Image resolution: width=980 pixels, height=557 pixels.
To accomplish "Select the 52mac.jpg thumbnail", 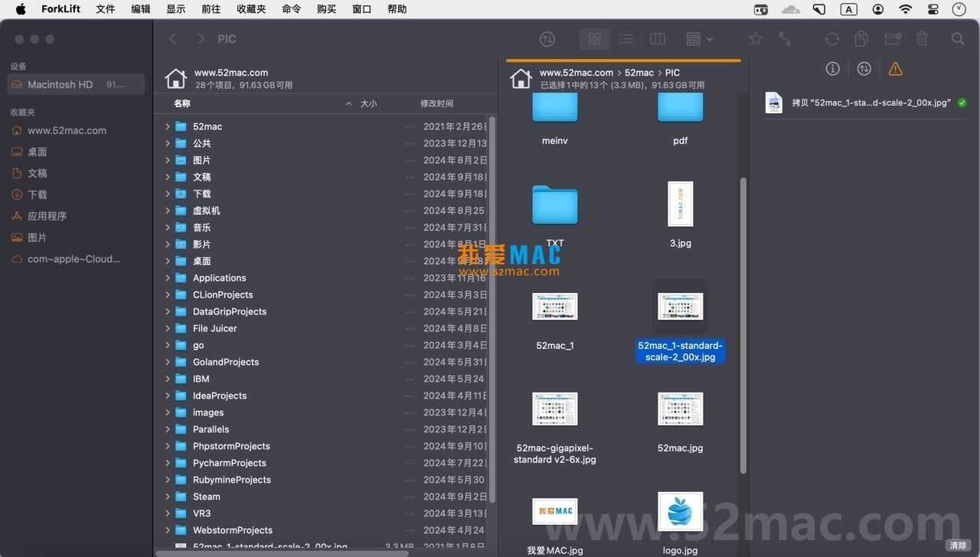I will coord(681,409).
